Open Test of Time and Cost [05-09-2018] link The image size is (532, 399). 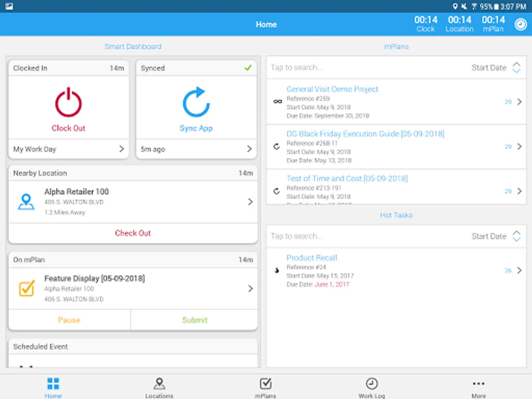(x=347, y=179)
